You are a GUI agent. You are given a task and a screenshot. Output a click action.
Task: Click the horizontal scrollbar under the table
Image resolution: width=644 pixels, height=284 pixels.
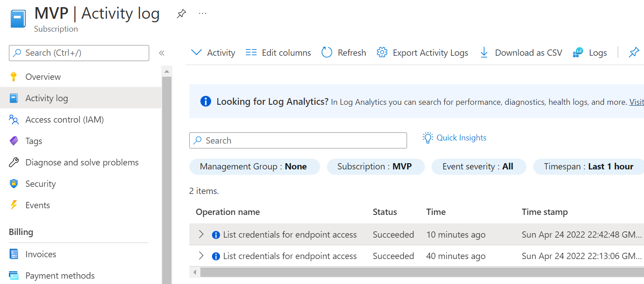coord(419,272)
